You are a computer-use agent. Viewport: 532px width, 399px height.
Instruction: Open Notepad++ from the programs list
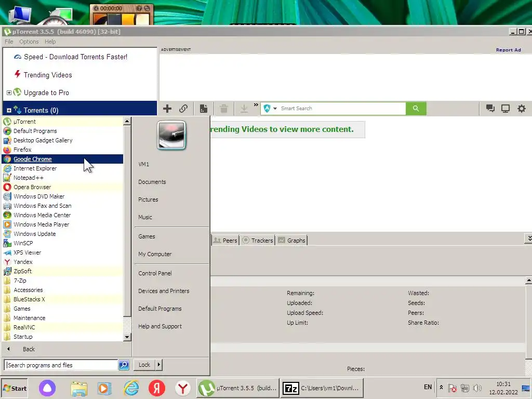coord(62,178)
